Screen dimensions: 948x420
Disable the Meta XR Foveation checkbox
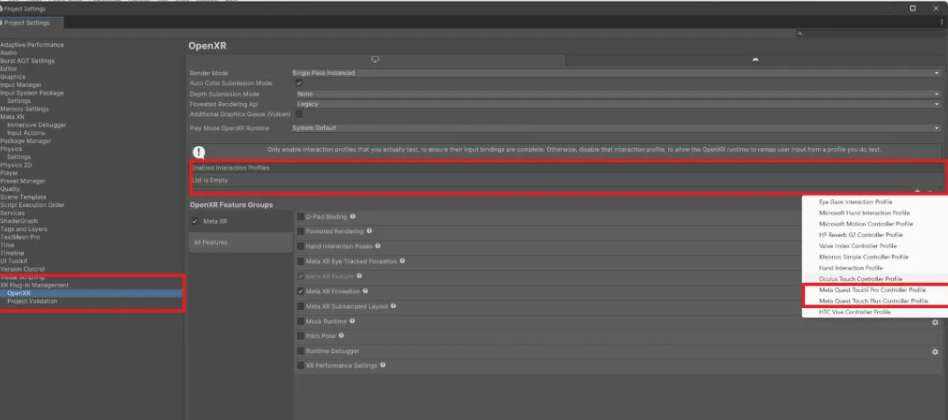300,291
